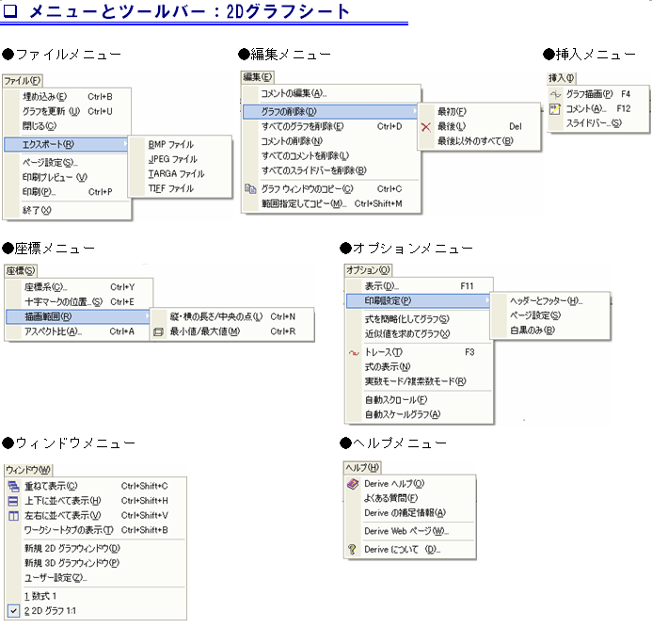Open the 編集(E) menu
The width and height of the screenshot is (652, 644).
pos(258,77)
